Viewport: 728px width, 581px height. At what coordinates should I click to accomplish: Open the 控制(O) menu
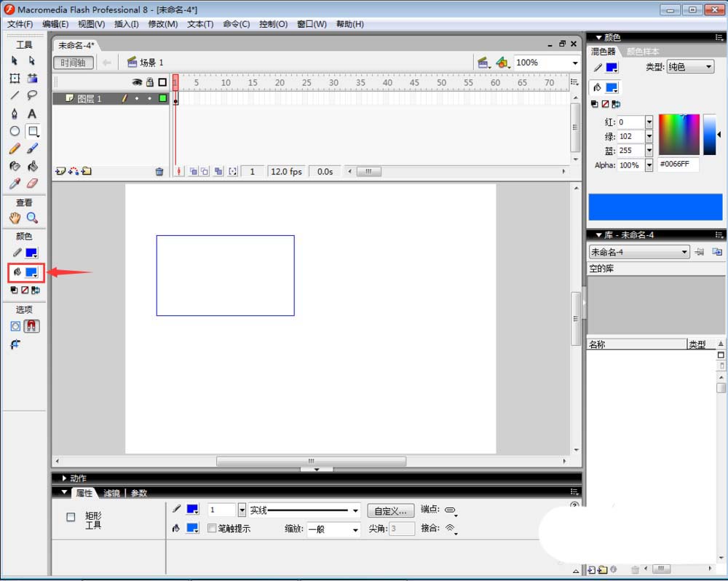pyautogui.click(x=274, y=24)
